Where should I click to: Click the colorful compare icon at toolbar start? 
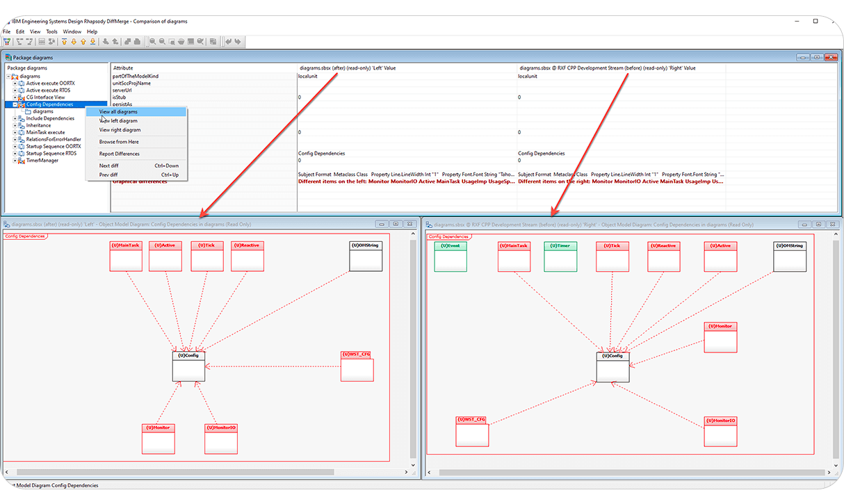(x=6, y=41)
